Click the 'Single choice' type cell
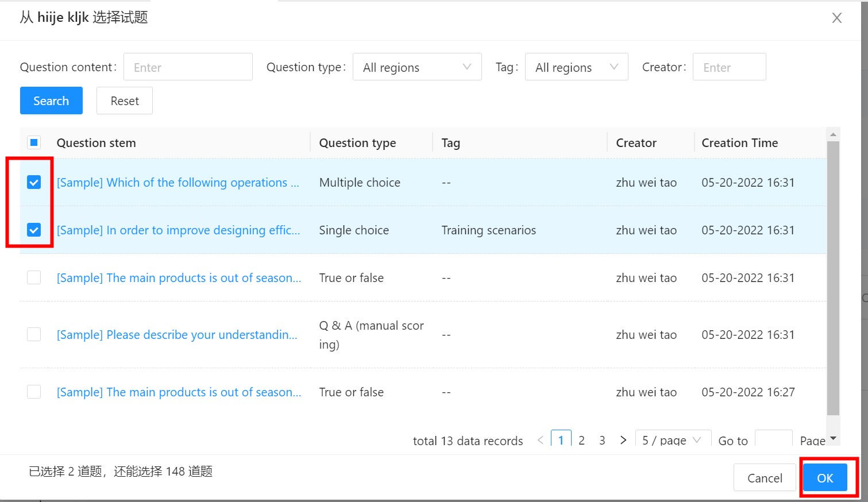 [x=354, y=230]
